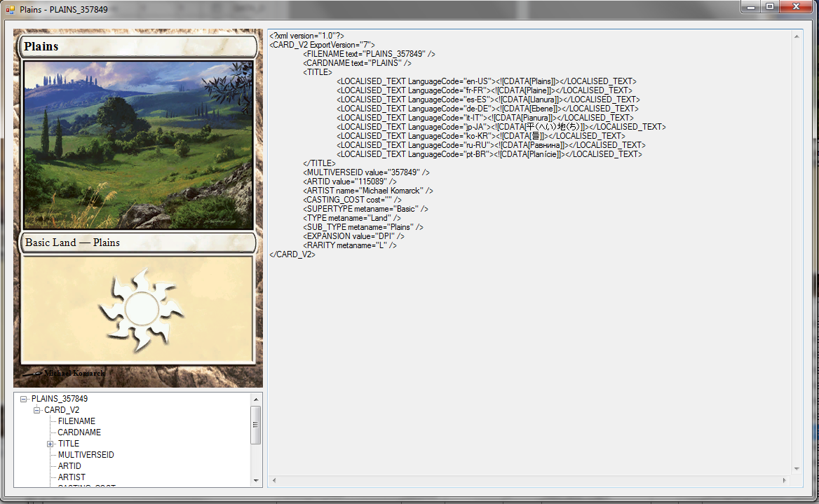Screen dimensions: 819x504
Task: Click the fr-FR Plaine localised line
Action: (485, 90)
